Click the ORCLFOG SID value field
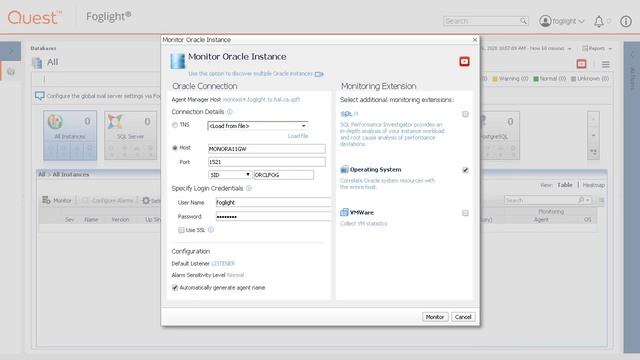Viewport: 640px width, 360px height. pyautogui.click(x=284, y=175)
